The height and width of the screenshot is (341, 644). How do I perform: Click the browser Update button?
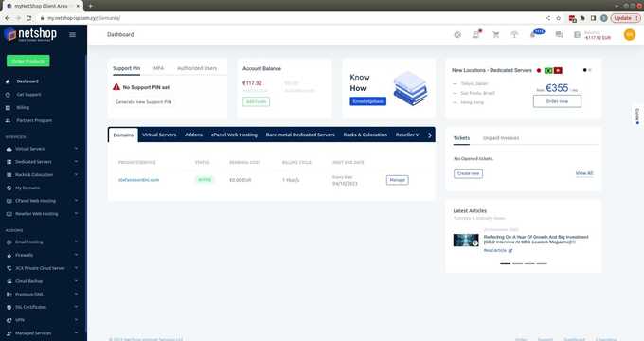(x=625, y=18)
